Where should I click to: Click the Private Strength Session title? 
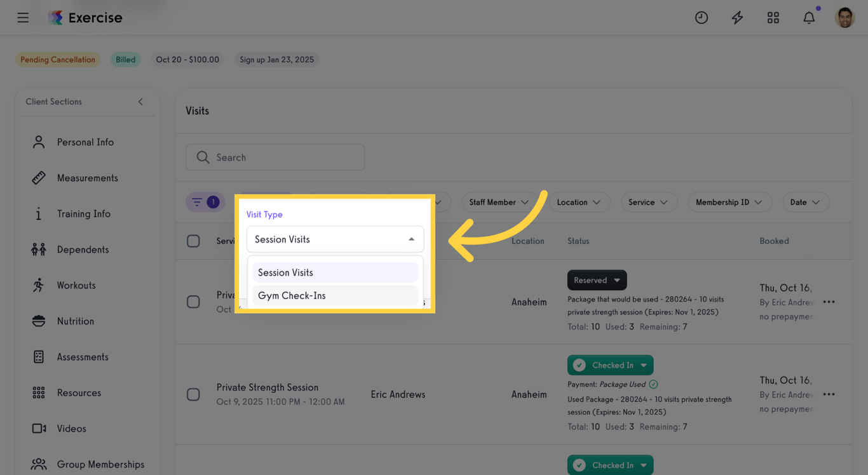coord(267,387)
